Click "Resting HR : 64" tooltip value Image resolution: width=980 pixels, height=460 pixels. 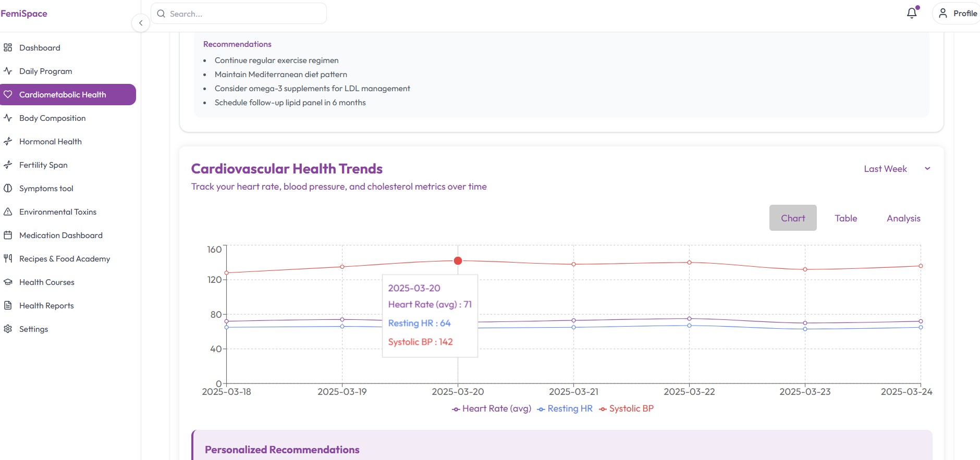419,323
